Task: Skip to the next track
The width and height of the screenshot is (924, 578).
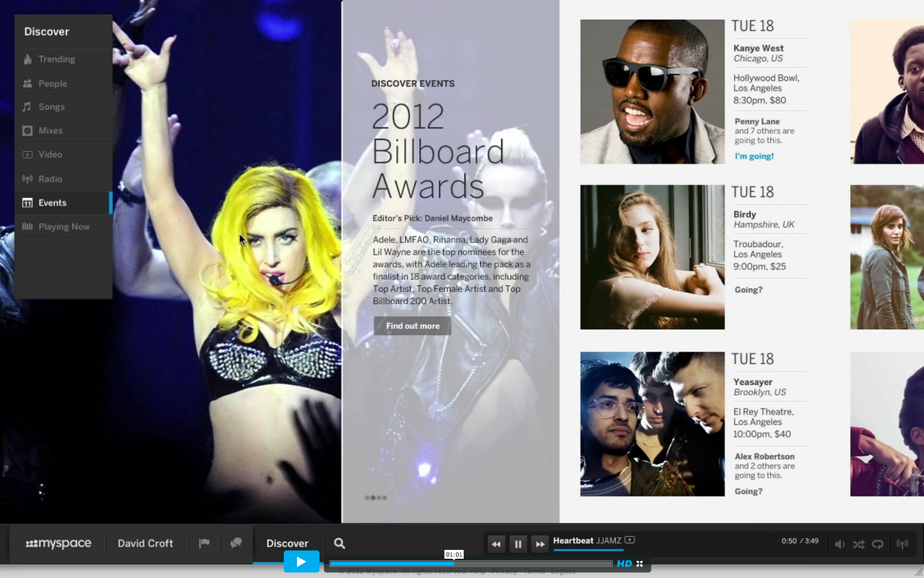Action: click(x=540, y=544)
